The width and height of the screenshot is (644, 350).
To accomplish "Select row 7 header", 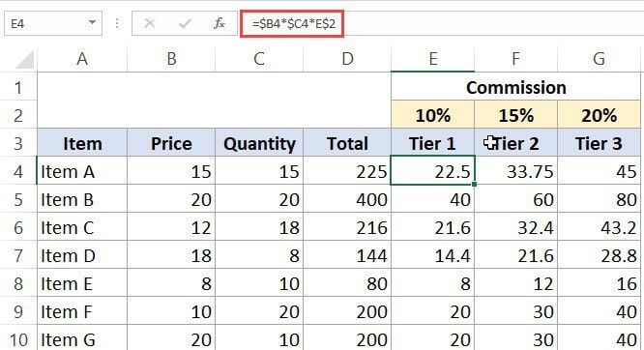I will (x=18, y=255).
